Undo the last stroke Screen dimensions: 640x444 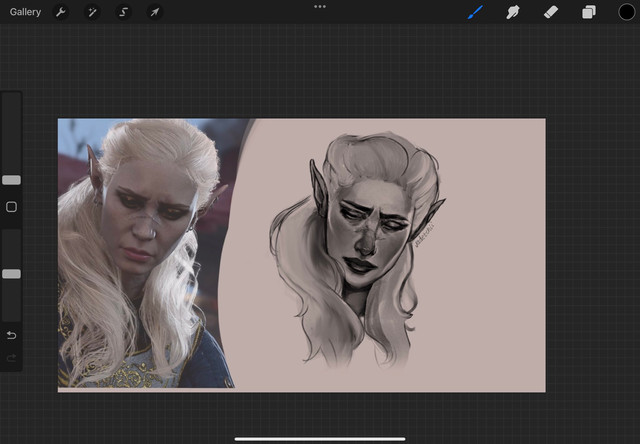click(x=11, y=334)
